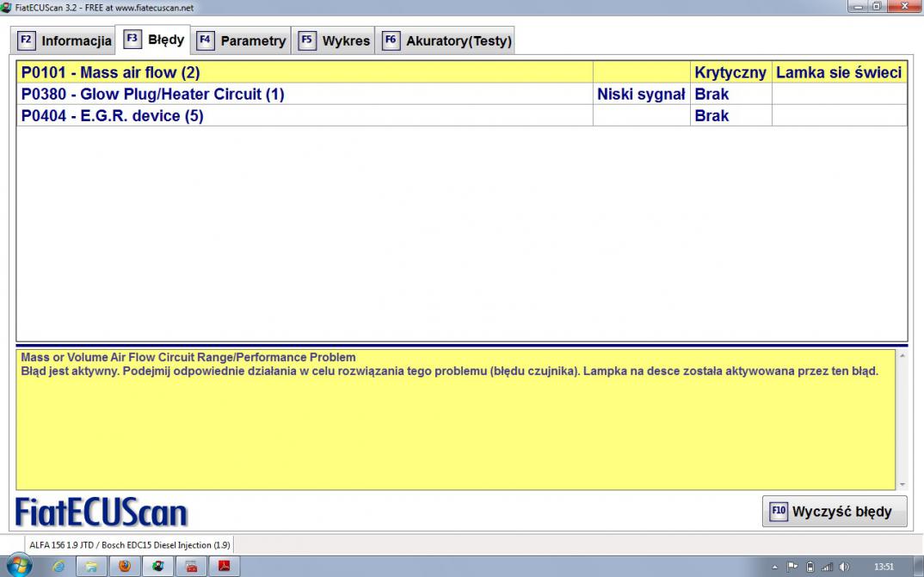Click the FiatECUScan taskbar icon

point(158,567)
